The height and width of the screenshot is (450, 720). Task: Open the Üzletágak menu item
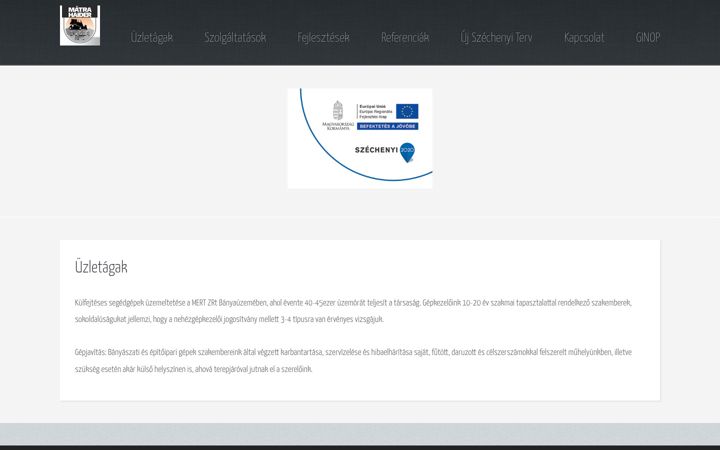152,37
